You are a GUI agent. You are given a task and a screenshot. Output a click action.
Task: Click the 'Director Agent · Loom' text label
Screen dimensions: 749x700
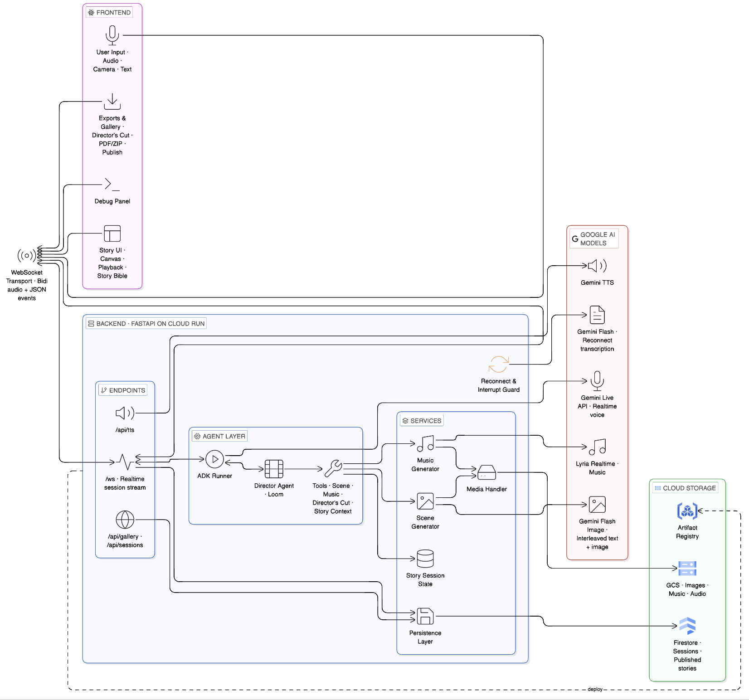[274, 490]
